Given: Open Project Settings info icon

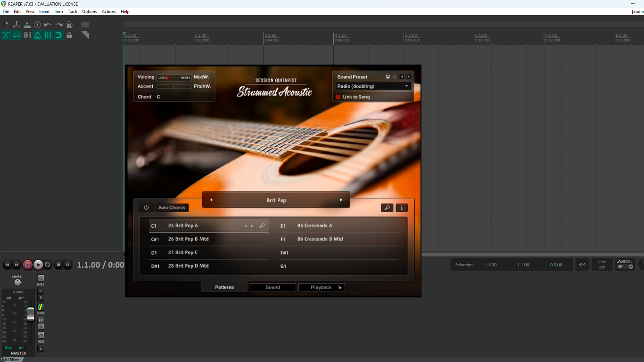Looking at the screenshot, I should coord(37,25).
